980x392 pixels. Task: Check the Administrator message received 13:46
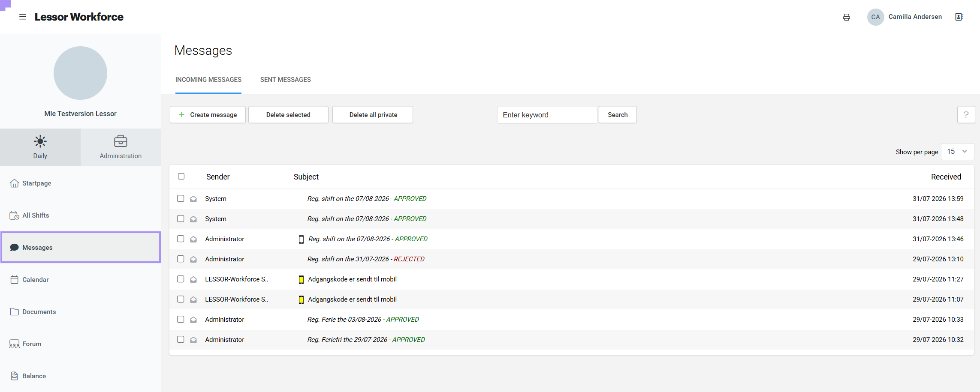pyautogui.click(x=181, y=239)
